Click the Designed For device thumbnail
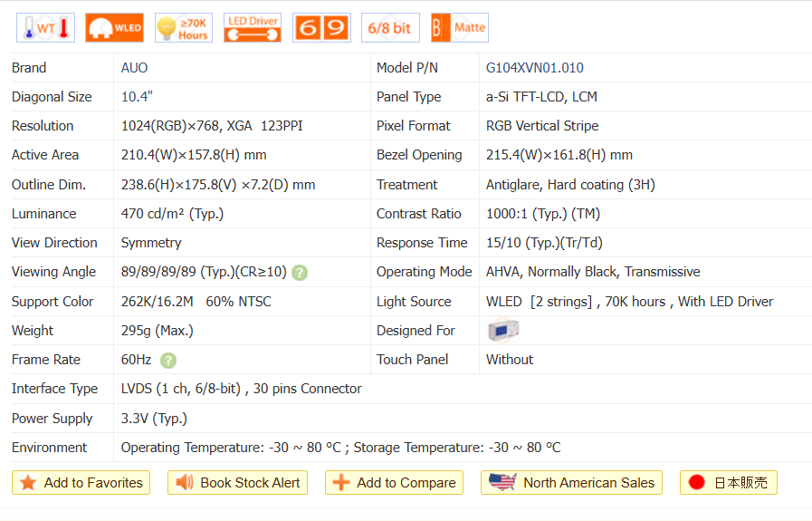This screenshot has width=812, height=521. click(x=502, y=331)
